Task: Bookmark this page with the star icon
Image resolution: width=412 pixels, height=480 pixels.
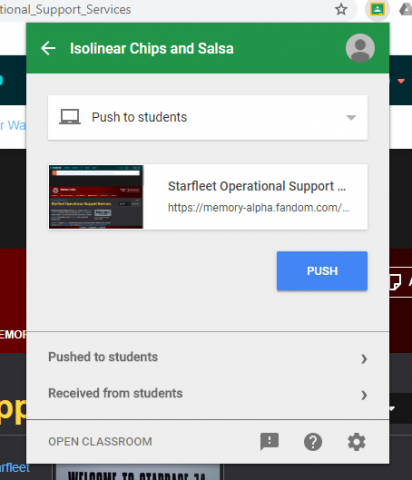Action: [341, 10]
